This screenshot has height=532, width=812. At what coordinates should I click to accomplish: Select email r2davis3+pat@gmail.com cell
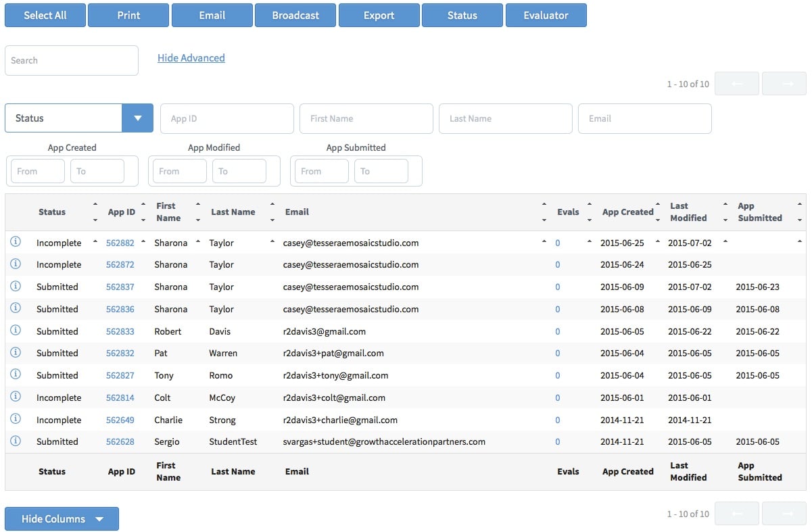(x=333, y=353)
